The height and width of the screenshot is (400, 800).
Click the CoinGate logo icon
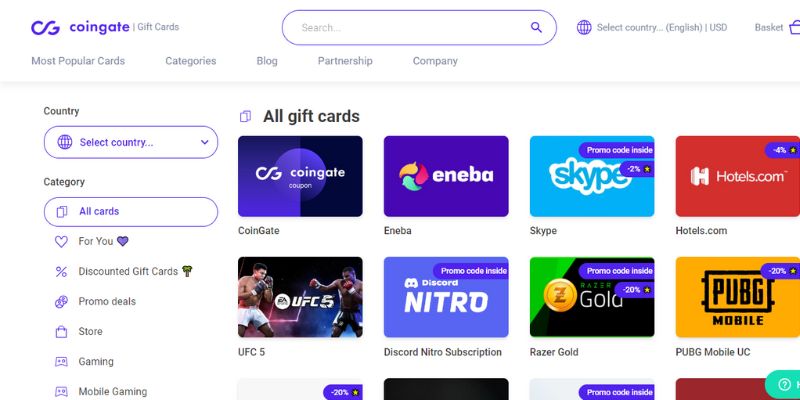(x=45, y=28)
